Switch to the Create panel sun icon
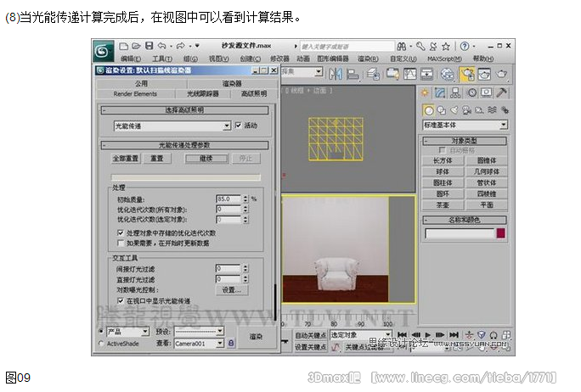 click(425, 92)
